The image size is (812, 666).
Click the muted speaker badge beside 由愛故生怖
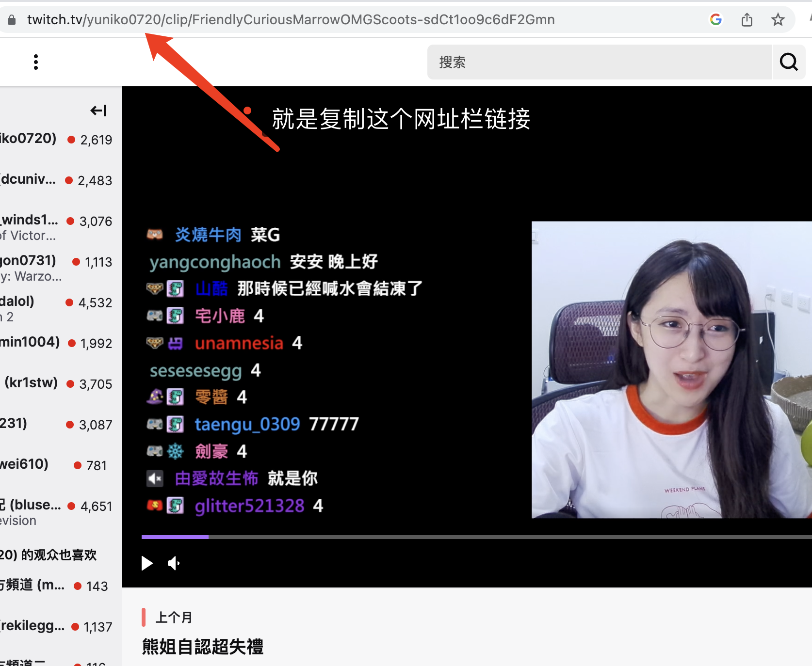click(x=155, y=479)
